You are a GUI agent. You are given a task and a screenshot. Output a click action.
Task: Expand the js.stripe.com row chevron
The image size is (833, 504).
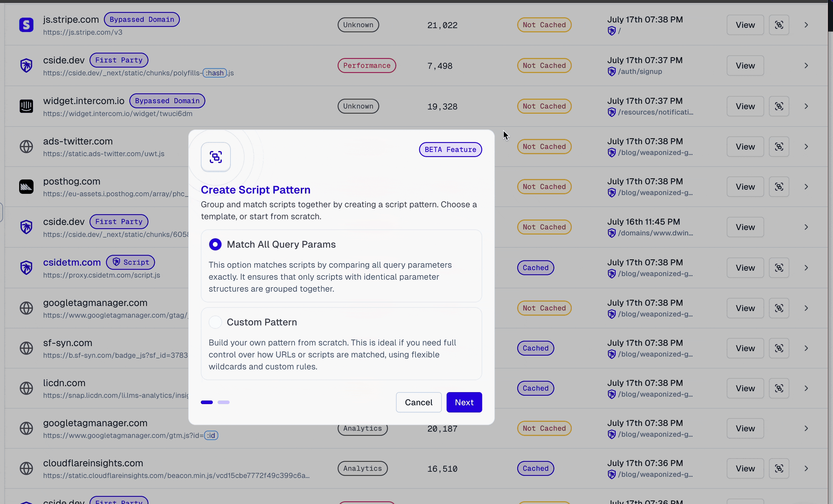(x=806, y=25)
